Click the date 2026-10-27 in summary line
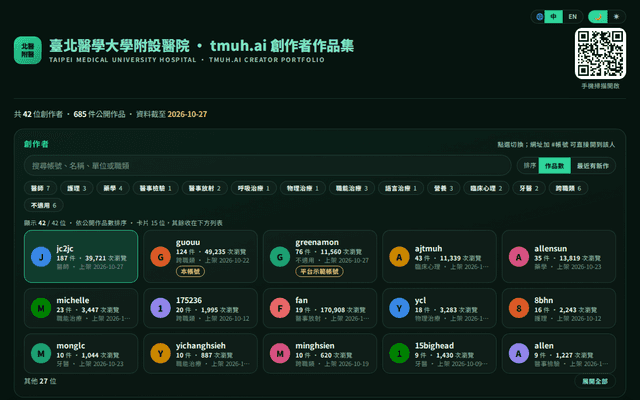Screen dimensions: 640x400 tap(187, 114)
